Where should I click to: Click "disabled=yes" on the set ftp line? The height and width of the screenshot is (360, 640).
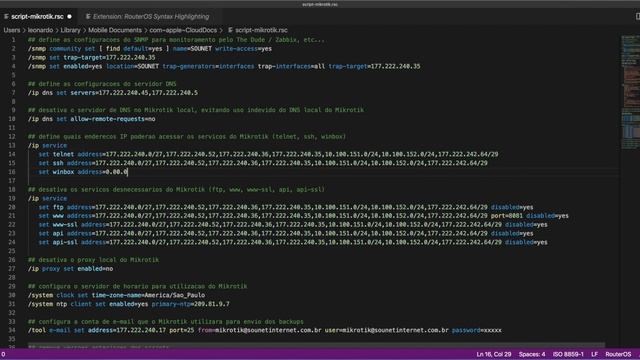pyautogui.click(x=512, y=207)
